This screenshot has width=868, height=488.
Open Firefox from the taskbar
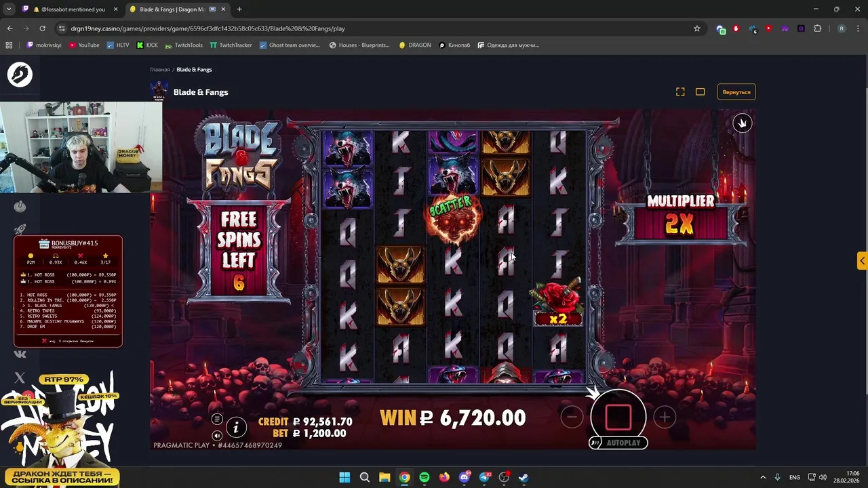444,477
